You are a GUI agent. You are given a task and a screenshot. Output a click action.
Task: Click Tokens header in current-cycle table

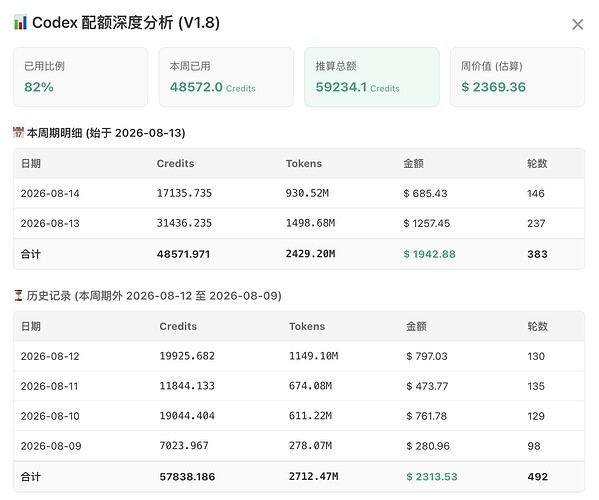point(304,163)
